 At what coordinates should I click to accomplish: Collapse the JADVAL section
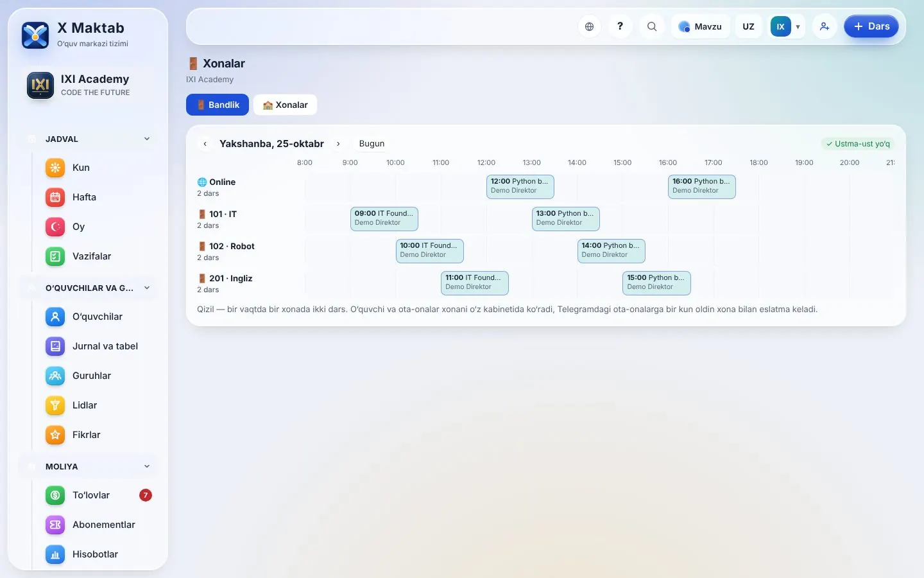pyautogui.click(x=147, y=139)
